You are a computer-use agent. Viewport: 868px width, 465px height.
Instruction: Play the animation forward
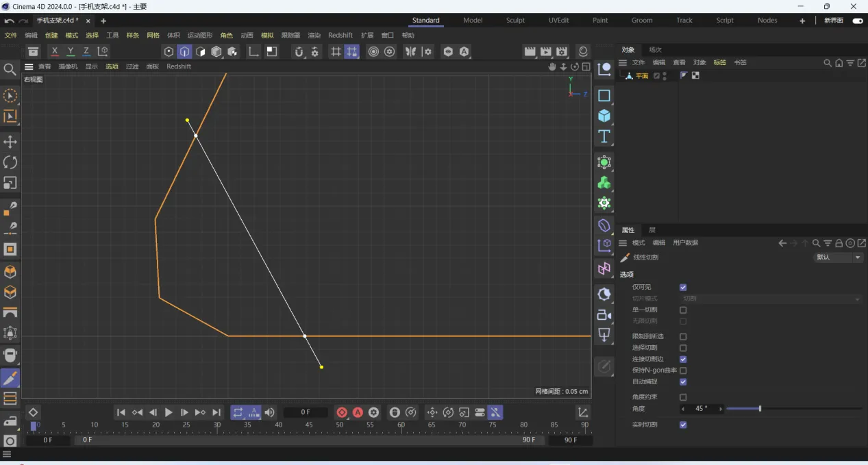(x=169, y=412)
